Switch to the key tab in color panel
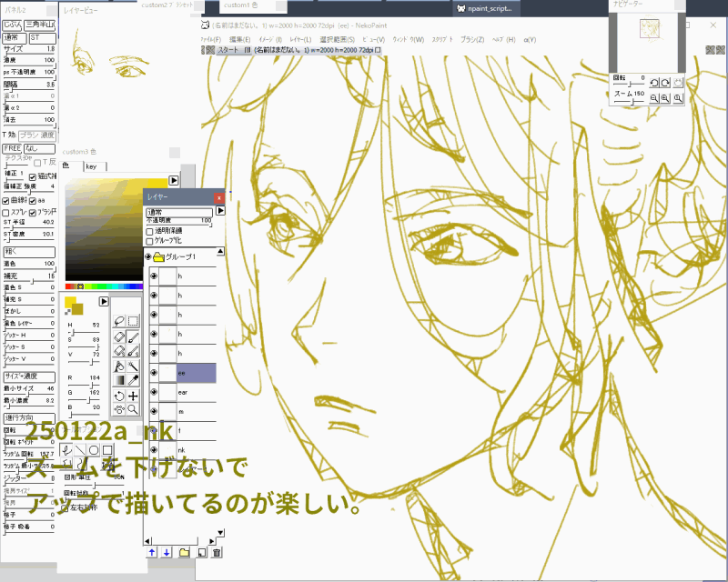Screen dimensions: 728x582 pyautogui.click(x=96, y=166)
